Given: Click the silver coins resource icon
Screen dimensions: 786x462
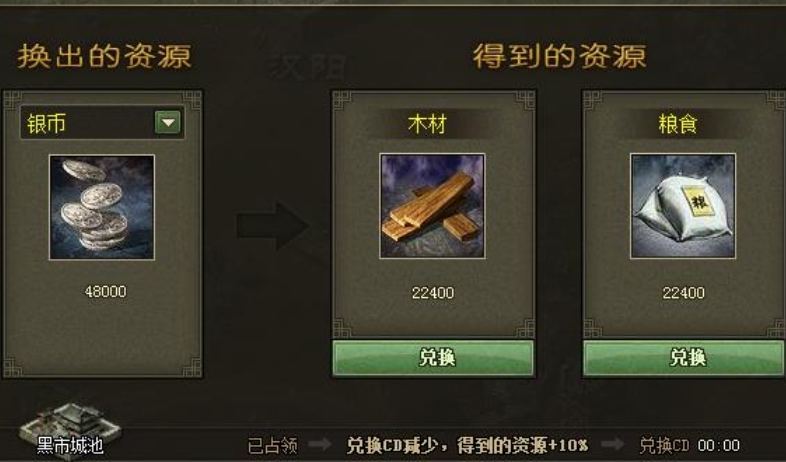Looking at the screenshot, I should click(x=102, y=207).
